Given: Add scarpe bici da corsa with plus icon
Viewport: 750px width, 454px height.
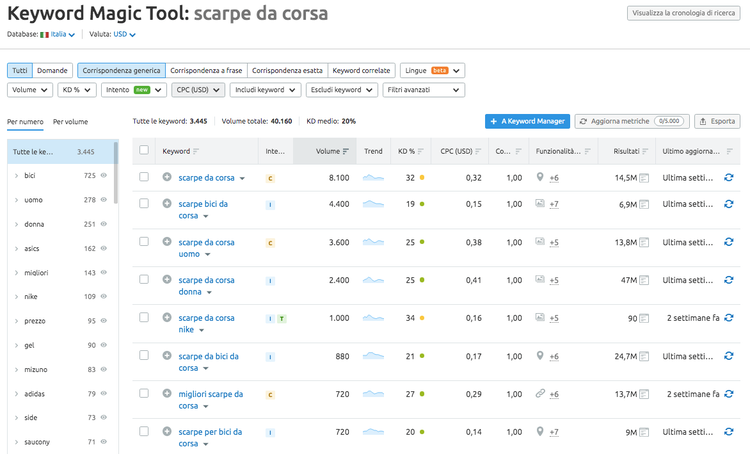Looking at the screenshot, I should [x=167, y=203].
